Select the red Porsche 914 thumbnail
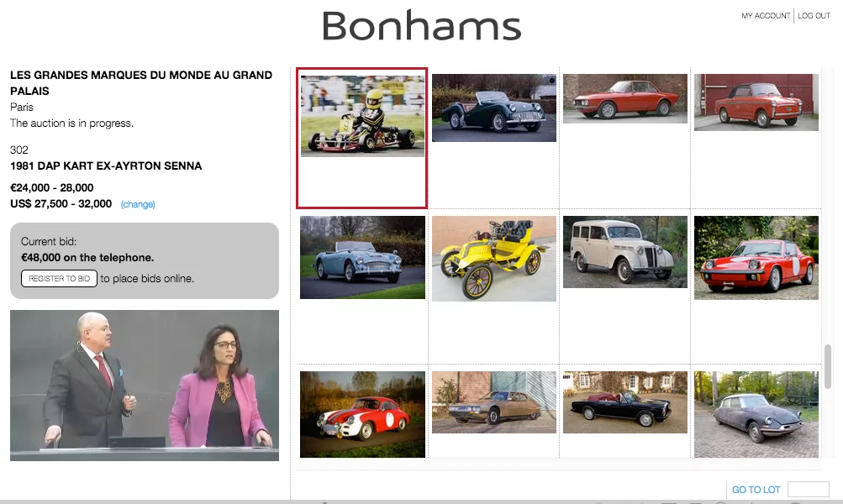Viewport: 843px width, 504px height. [756, 257]
